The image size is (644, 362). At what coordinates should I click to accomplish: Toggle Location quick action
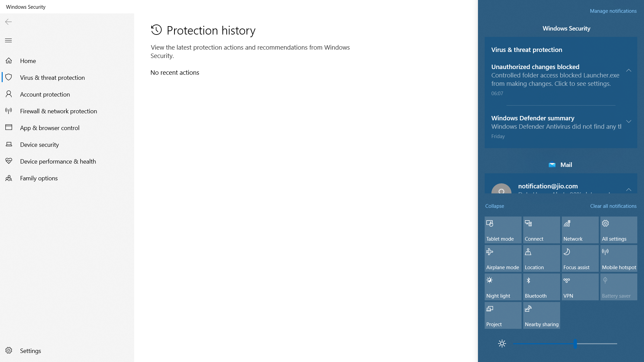click(x=541, y=258)
